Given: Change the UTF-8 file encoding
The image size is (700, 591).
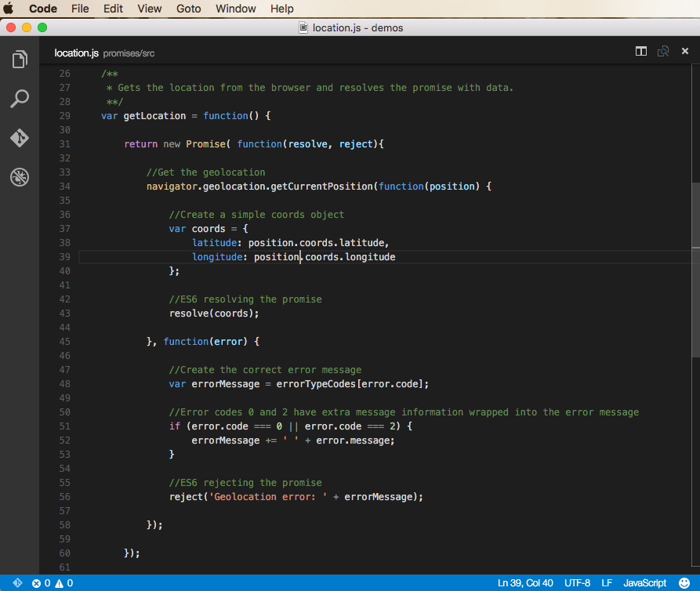Looking at the screenshot, I should tap(577, 583).
